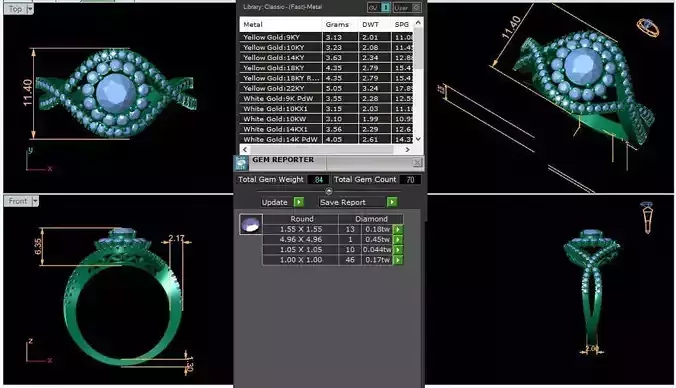This screenshot has width=676, height=388.
Task: Click green arrow next to Save Report
Action: [391, 202]
